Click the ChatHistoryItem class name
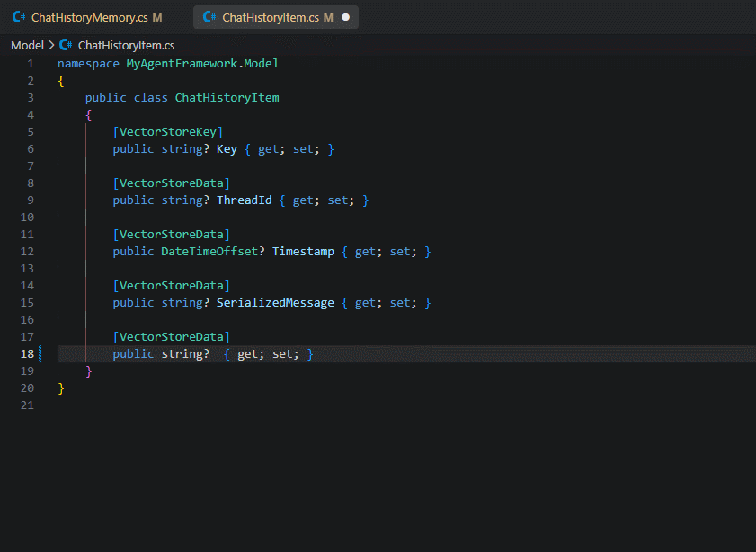This screenshot has width=756, height=552. click(227, 98)
